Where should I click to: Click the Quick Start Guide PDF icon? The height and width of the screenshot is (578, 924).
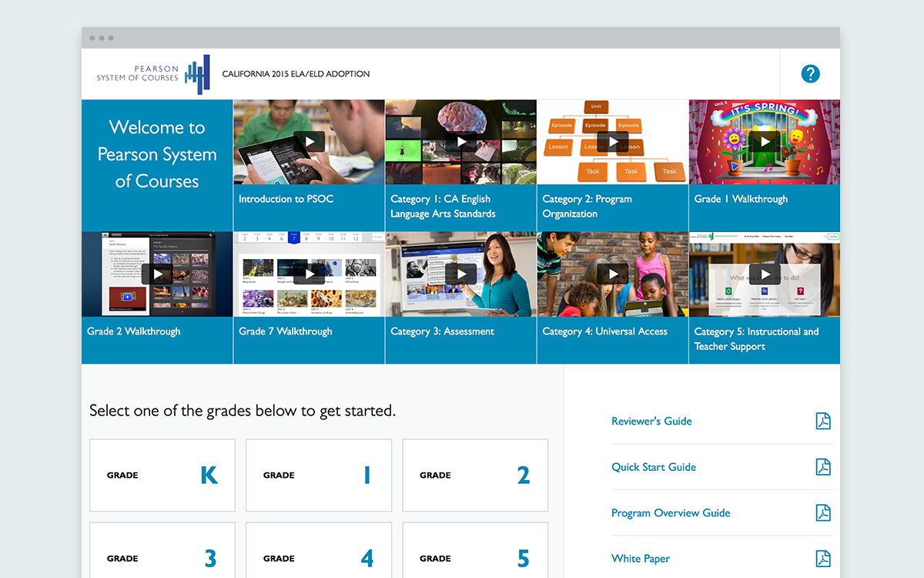click(823, 467)
